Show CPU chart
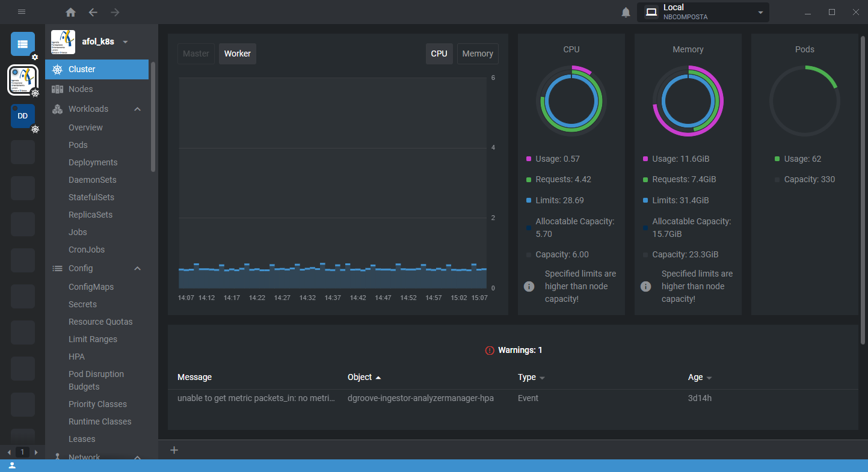868x472 pixels. pos(439,54)
